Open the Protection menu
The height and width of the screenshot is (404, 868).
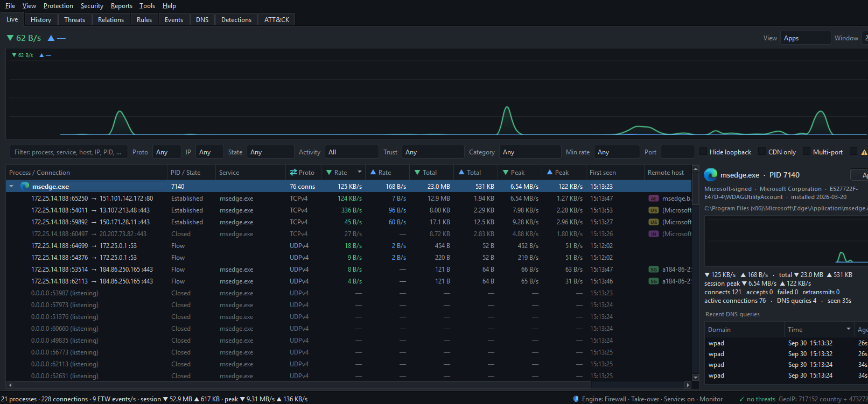[x=58, y=6]
